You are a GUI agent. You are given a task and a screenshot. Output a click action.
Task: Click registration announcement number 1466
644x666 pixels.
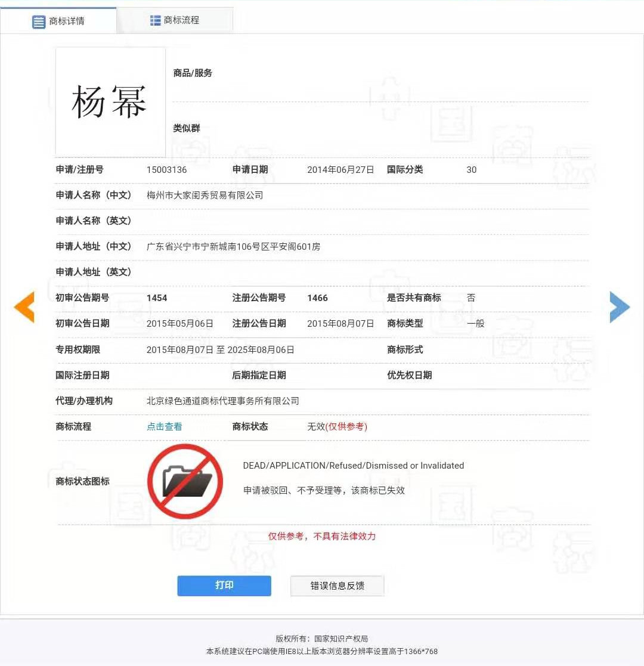point(317,298)
